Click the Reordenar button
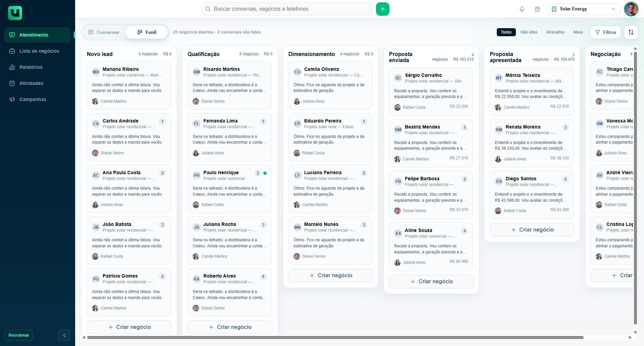644x346 pixels. pos(19,335)
